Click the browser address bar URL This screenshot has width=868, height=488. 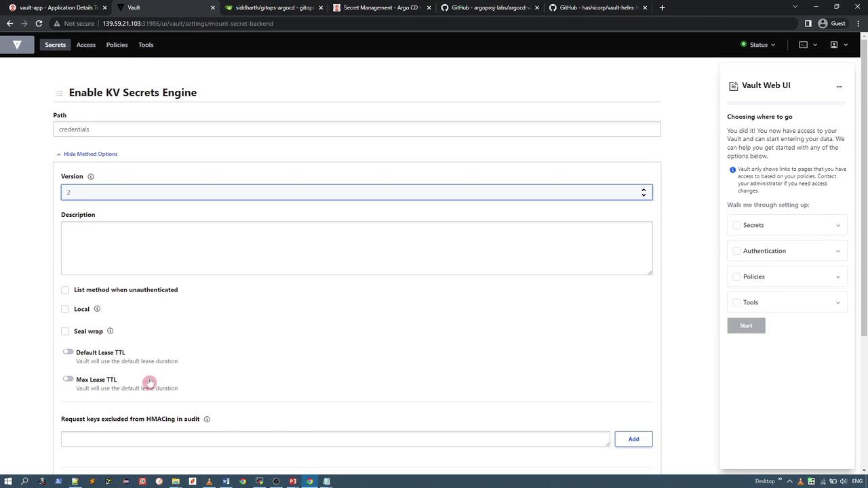click(188, 24)
